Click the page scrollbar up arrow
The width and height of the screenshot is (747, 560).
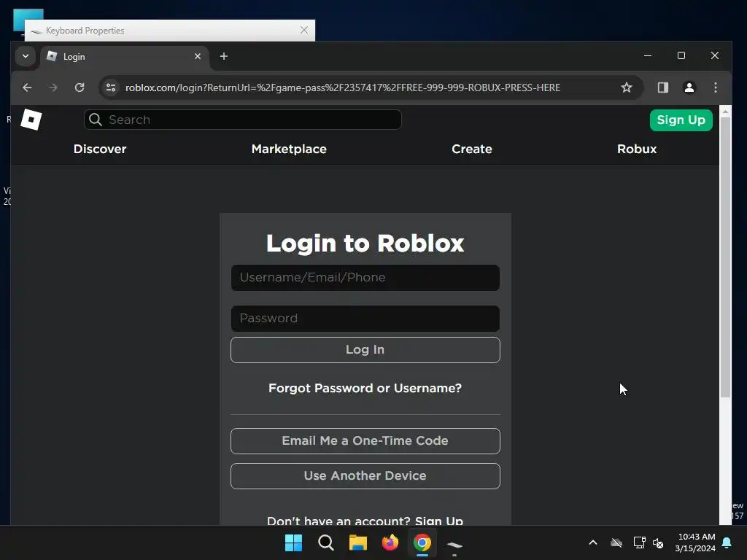click(725, 112)
